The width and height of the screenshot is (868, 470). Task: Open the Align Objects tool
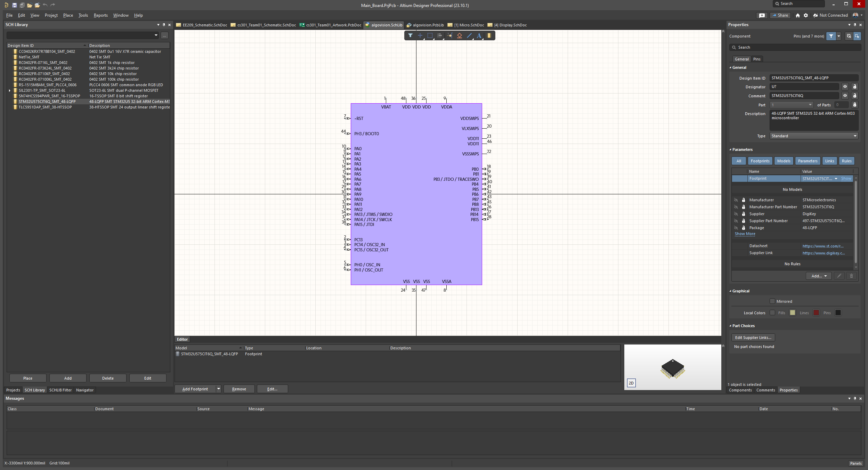(440, 35)
